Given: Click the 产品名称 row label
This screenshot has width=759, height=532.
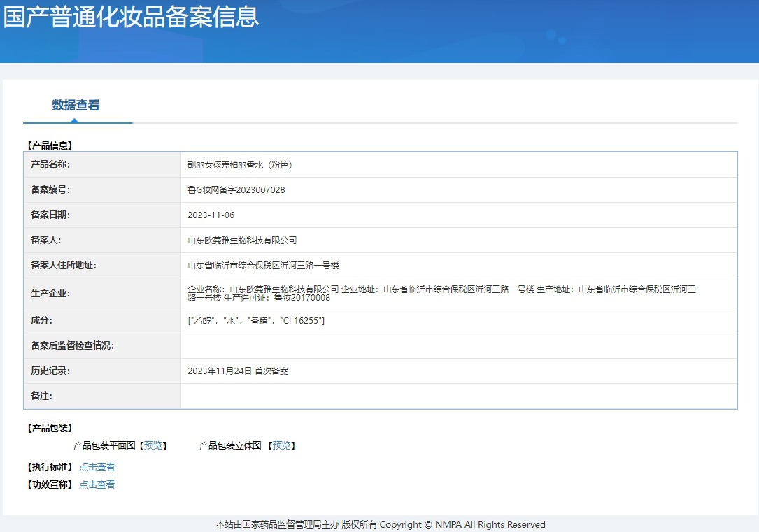Looking at the screenshot, I should click(x=50, y=165).
